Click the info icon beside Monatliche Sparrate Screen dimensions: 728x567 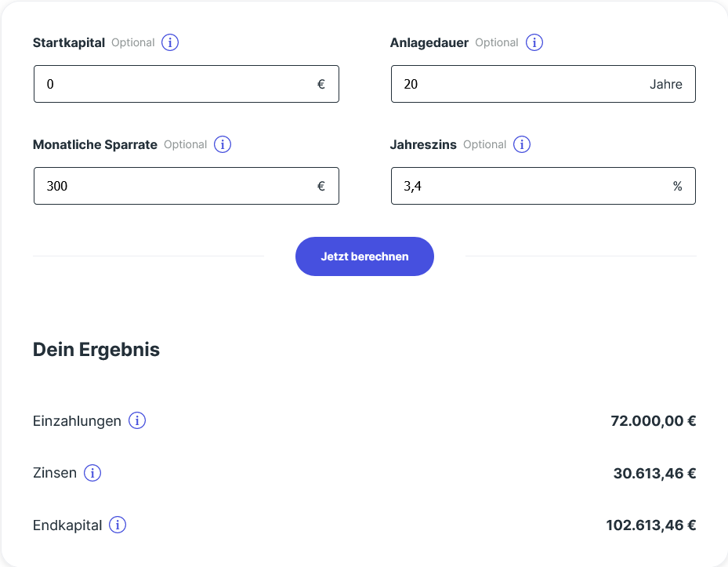point(223,144)
